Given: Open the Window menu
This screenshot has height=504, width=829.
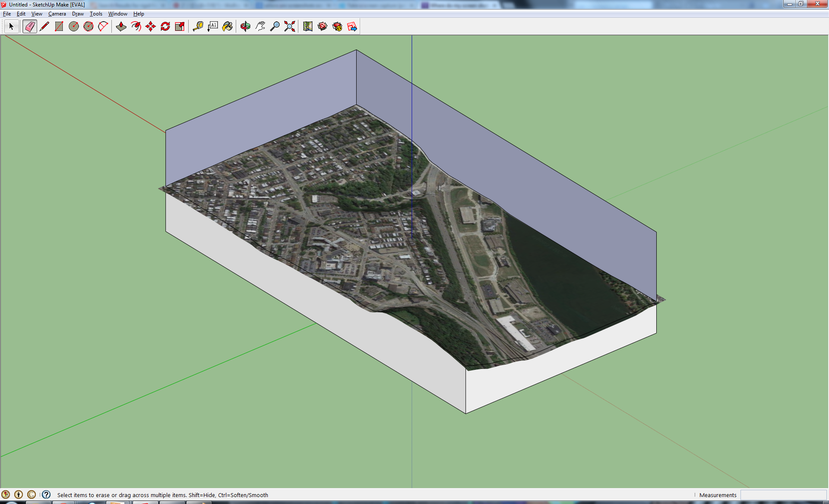Looking at the screenshot, I should coord(117,14).
